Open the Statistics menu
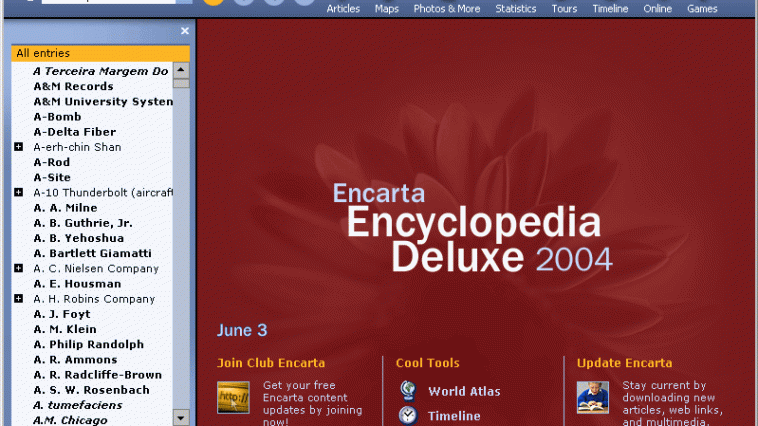 [516, 9]
